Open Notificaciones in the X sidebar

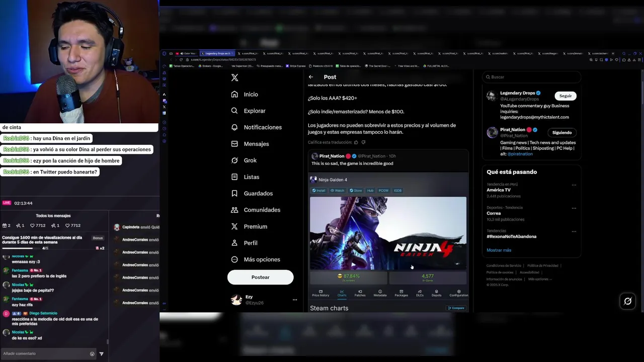(x=256, y=127)
